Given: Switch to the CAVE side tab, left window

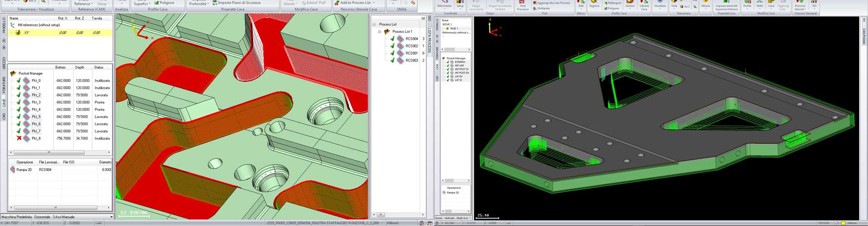Looking at the screenshot, I should click(4, 103).
